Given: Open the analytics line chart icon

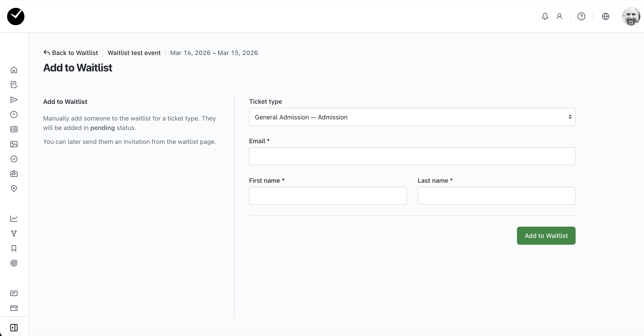Looking at the screenshot, I should [14, 218].
